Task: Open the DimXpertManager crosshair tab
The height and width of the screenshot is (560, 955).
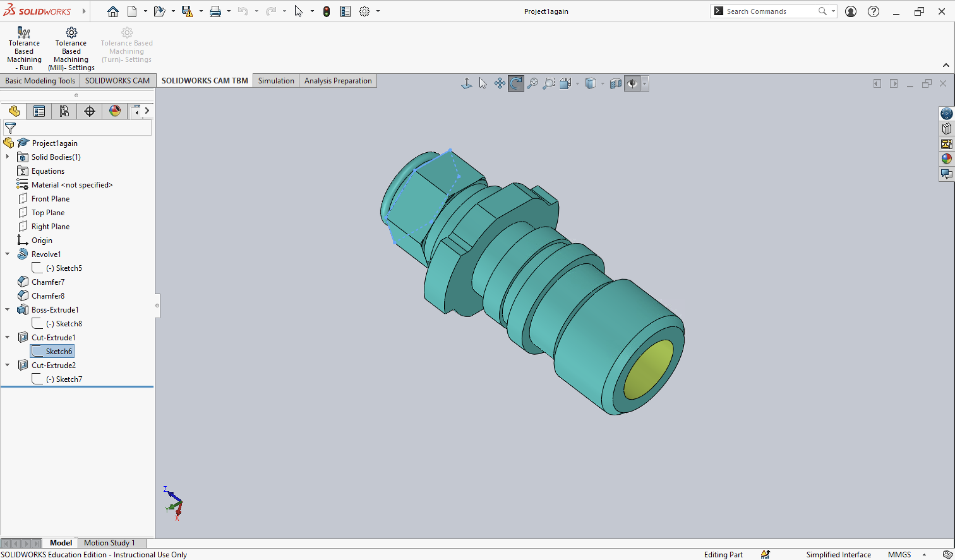Action: [89, 111]
